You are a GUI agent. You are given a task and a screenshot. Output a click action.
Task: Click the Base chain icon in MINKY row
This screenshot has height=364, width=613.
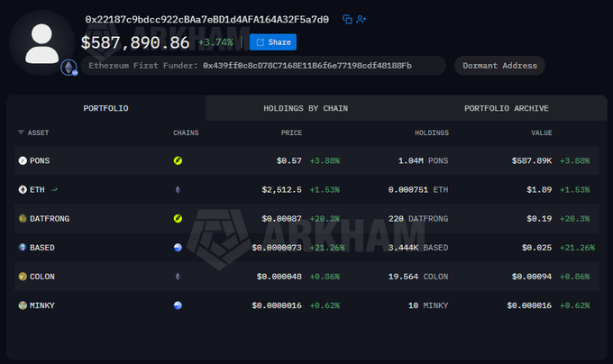pyautogui.click(x=178, y=305)
